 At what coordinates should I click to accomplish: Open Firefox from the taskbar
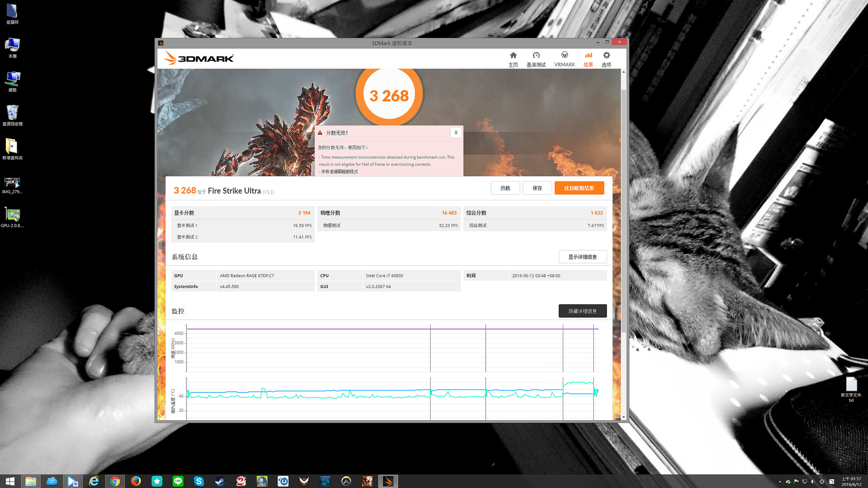coord(136,481)
